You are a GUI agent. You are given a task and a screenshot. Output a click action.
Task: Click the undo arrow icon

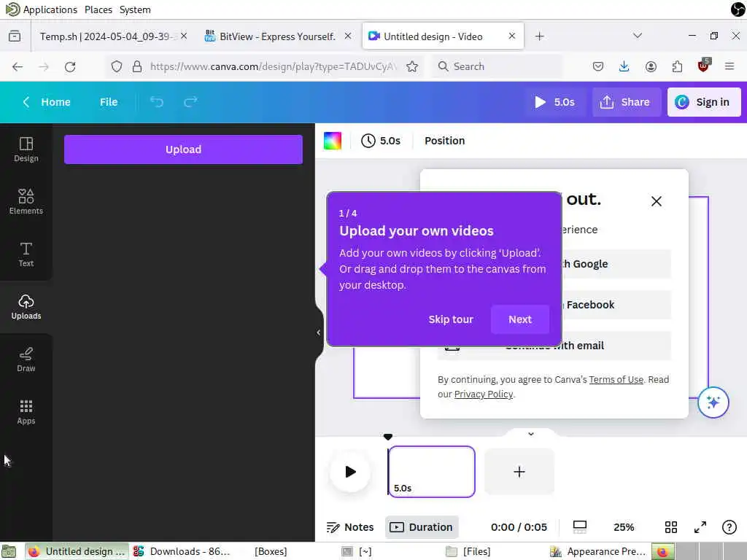pyautogui.click(x=157, y=102)
